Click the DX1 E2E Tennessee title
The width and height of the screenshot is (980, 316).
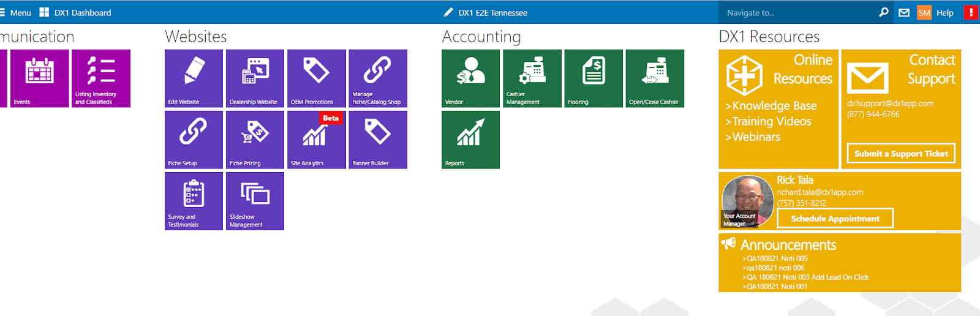coord(493,12)
